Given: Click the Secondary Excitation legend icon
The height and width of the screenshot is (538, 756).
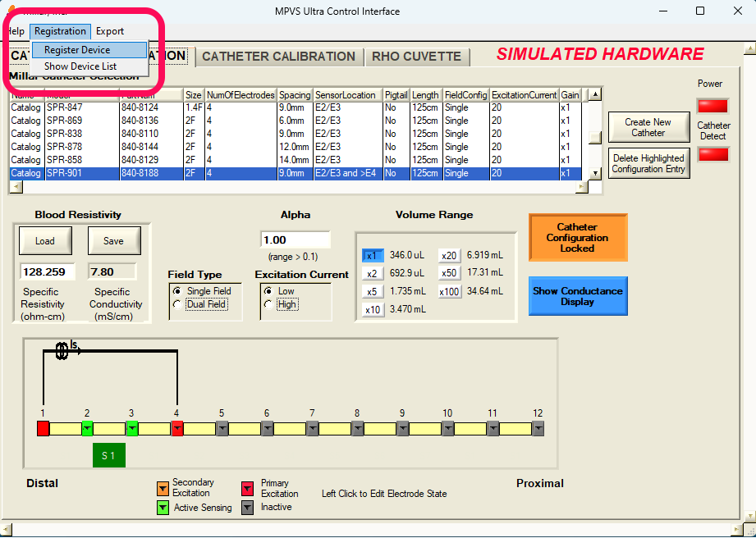Looking at the screenshot, I should [163, 489].
